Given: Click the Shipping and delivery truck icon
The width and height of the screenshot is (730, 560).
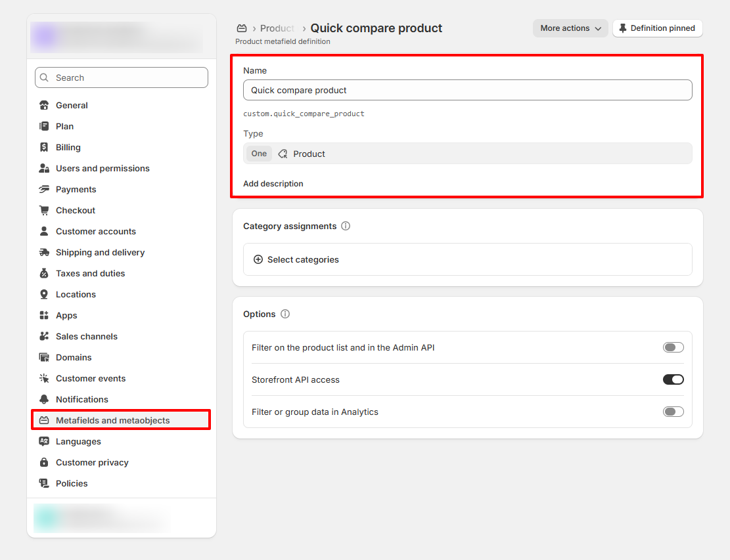Looking at the screenshot, I should pyautogui.click(x=44, y=252).
